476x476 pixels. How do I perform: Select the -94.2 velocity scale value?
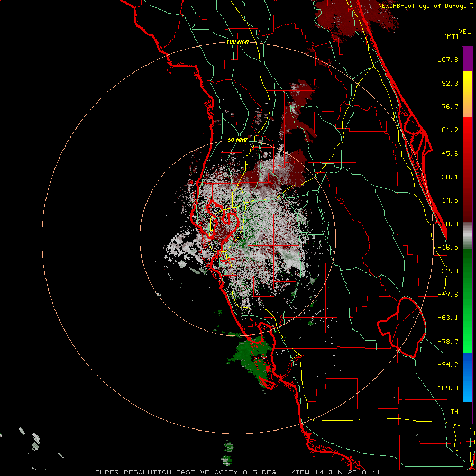pos(448,364)
